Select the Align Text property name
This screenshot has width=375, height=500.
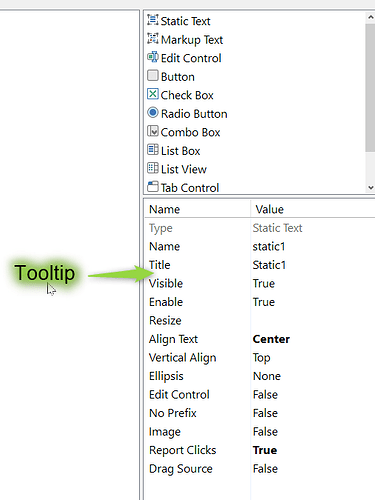tap(173, 339)
